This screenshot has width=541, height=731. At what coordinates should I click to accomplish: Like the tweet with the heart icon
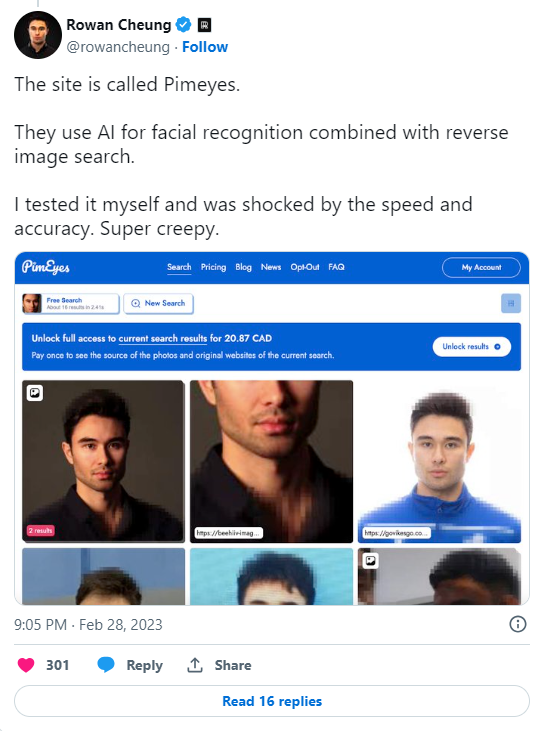26,665
